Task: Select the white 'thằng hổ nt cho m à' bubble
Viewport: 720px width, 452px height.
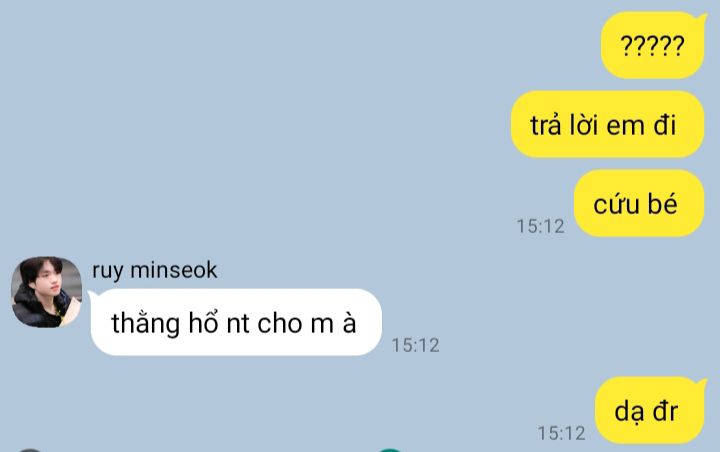Action: [236, 322]
